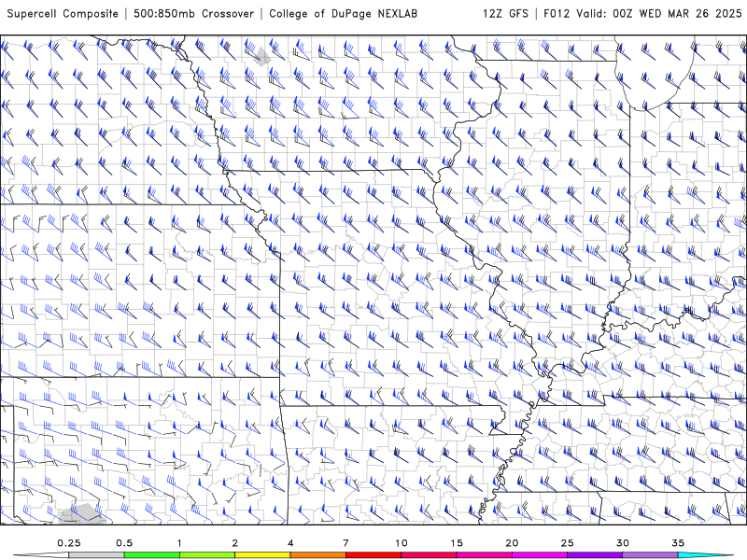The width and height of the screenshot is (747, 560).
Task: Click the '7' legend value
Action: [x=345, y=543]
